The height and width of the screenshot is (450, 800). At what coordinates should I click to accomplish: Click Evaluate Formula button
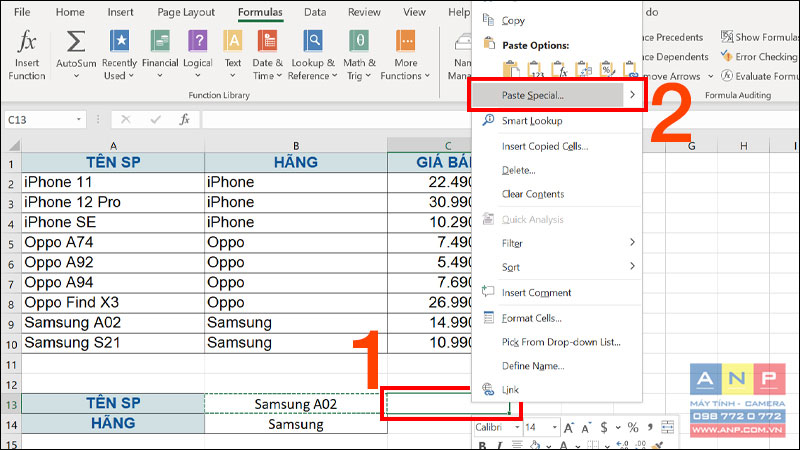point(760,76)
